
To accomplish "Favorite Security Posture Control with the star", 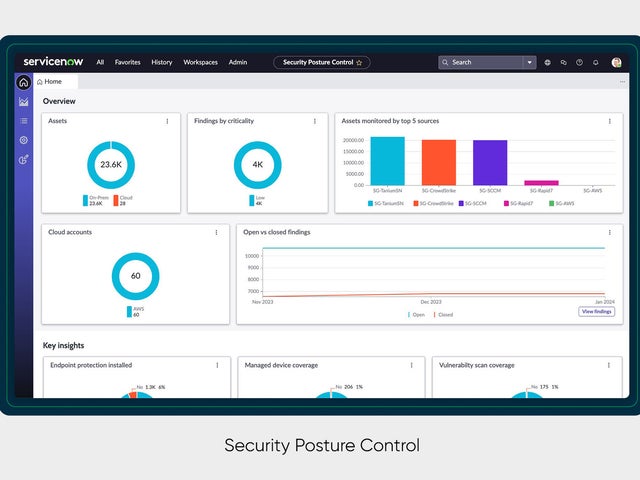I will (x=359, y=62).
